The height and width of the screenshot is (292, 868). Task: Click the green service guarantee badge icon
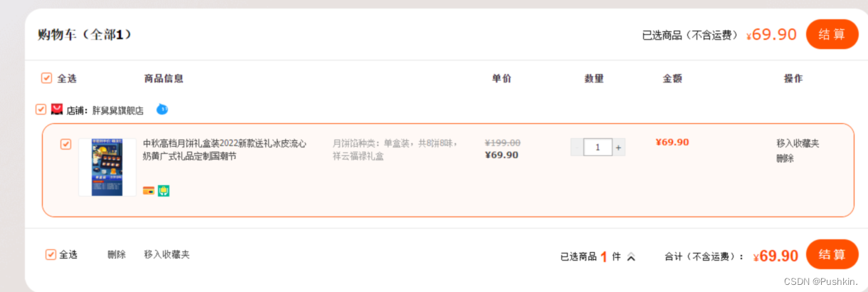click(x=164, y=191)
